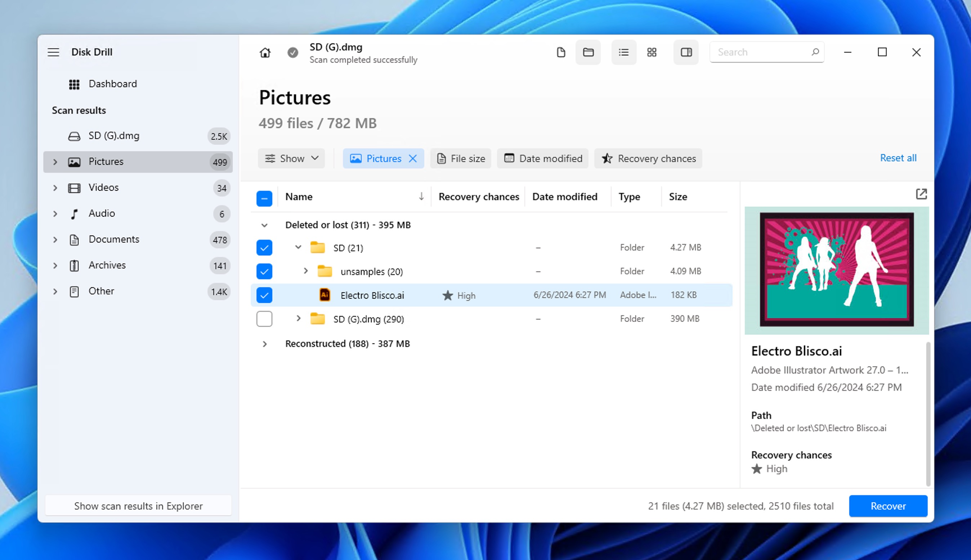This screenshot has width=971, height=560.
Task: Check the SD (G).dmg (290) checkbox
Action: [x=264, y=319]
